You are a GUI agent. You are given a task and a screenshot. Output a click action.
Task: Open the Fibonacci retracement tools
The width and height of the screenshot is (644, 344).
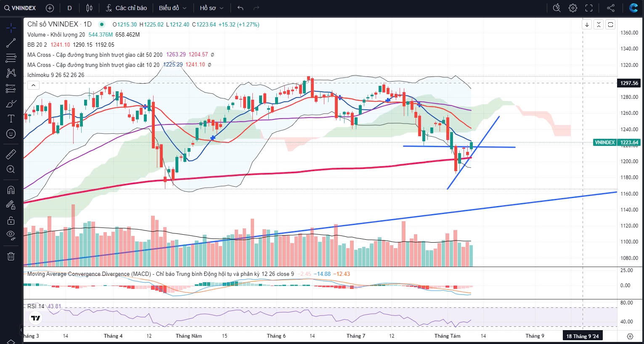11,58
